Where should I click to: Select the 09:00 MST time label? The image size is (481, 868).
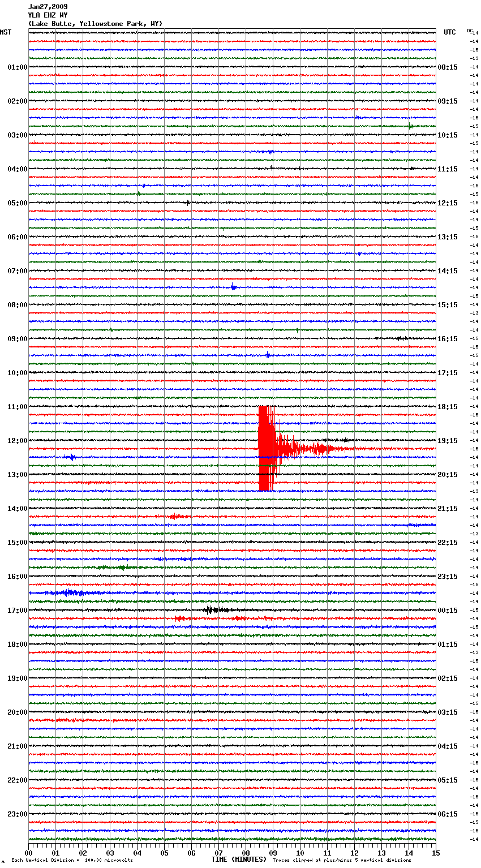coord(18,339)
